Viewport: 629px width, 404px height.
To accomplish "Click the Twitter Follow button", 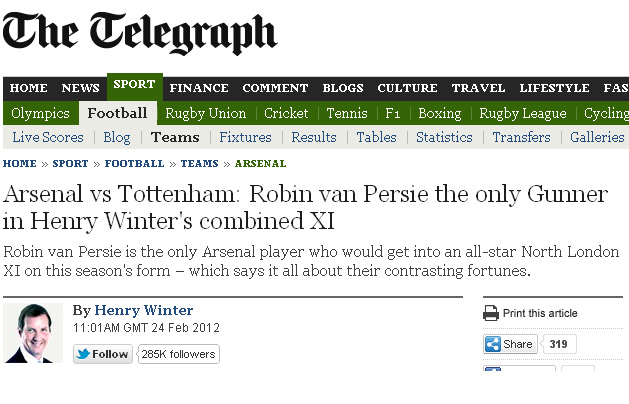I will click(103, 354).
